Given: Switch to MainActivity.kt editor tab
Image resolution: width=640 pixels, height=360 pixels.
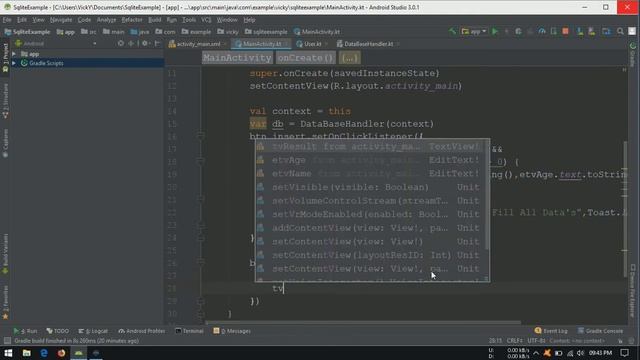Looking at the screenshot, I should (261, 44).
